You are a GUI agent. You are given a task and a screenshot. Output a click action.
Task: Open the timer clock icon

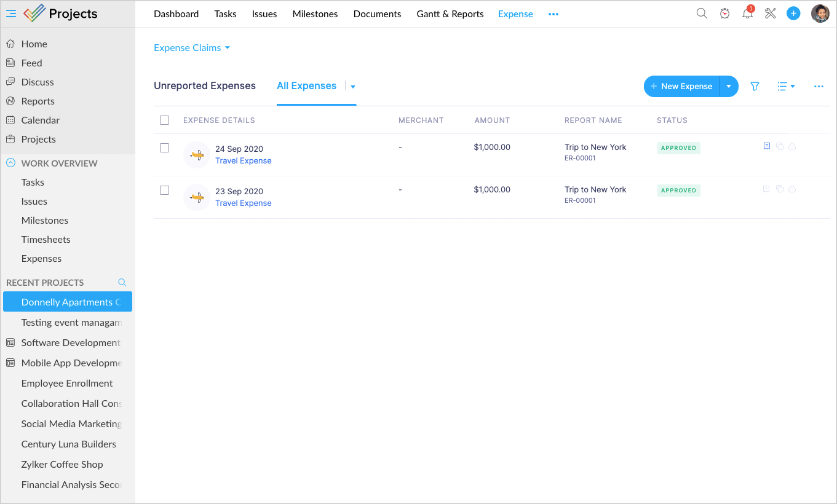[724, 14]
